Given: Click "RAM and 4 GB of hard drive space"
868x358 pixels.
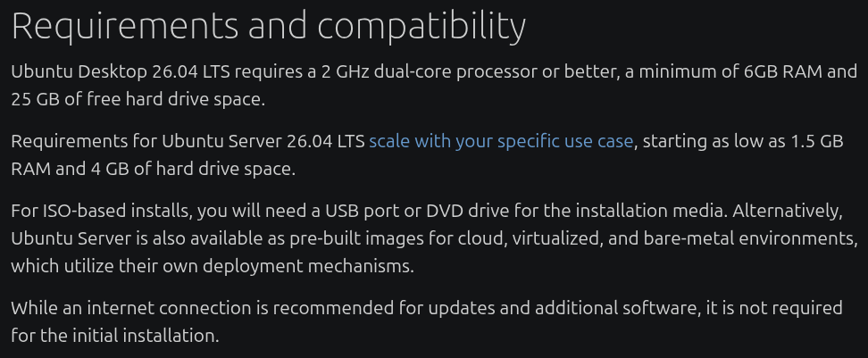Looking at the screenshot, I should 152,168.
